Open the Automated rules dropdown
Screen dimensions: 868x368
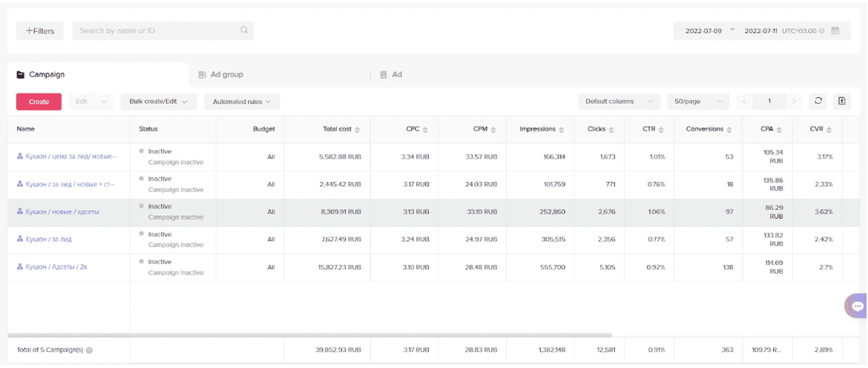click(242, 102)
